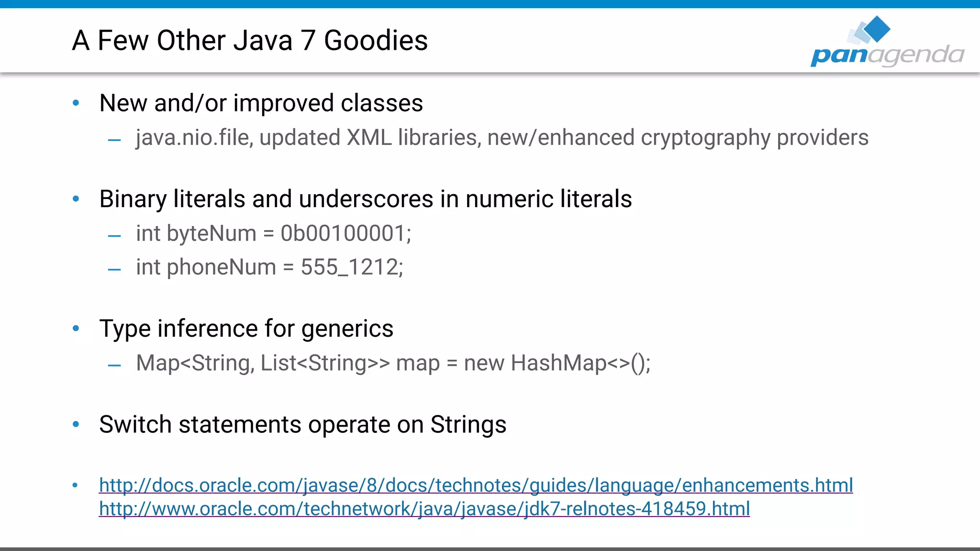This screenshot has width=980, height=551.
Task: Click bullet dot beside 'New and/or improved classes'
Action: [x=76, y=103]
